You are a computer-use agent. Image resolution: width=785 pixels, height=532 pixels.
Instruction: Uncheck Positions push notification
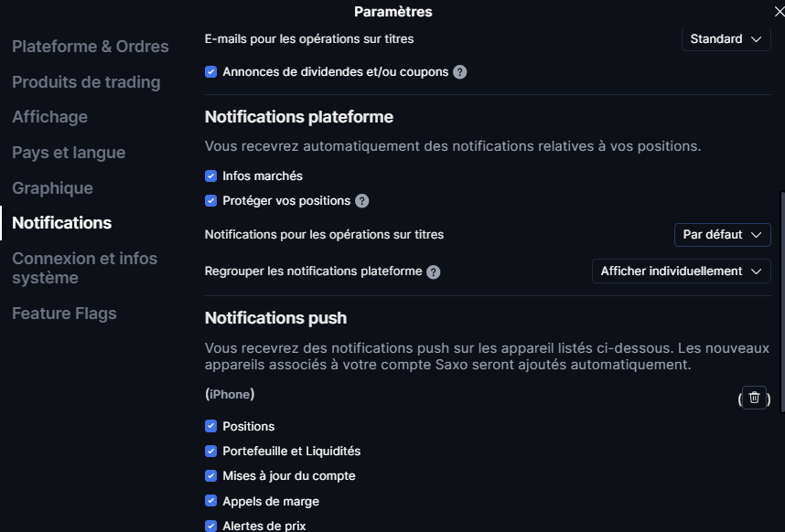coord(211,426)
